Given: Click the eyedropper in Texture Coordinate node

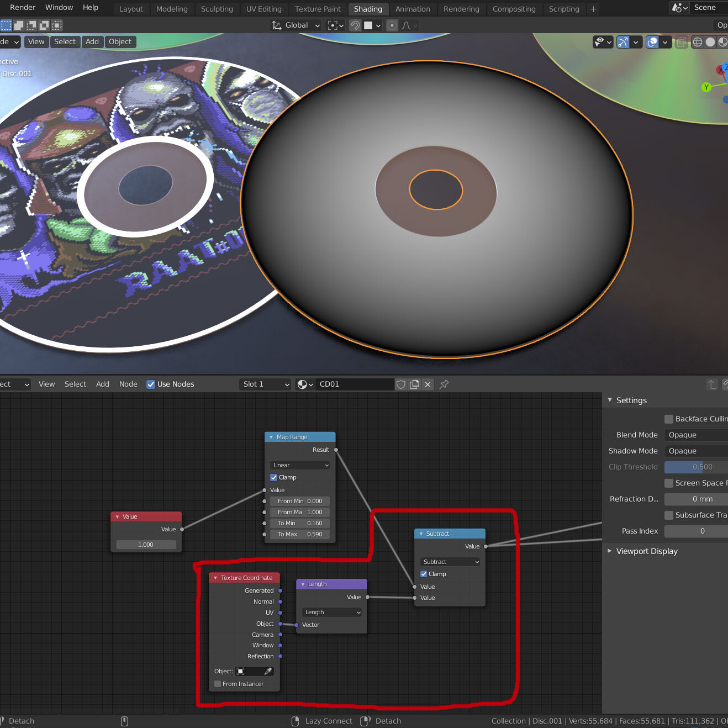Looking at the screenshot, I should (268, 671).
